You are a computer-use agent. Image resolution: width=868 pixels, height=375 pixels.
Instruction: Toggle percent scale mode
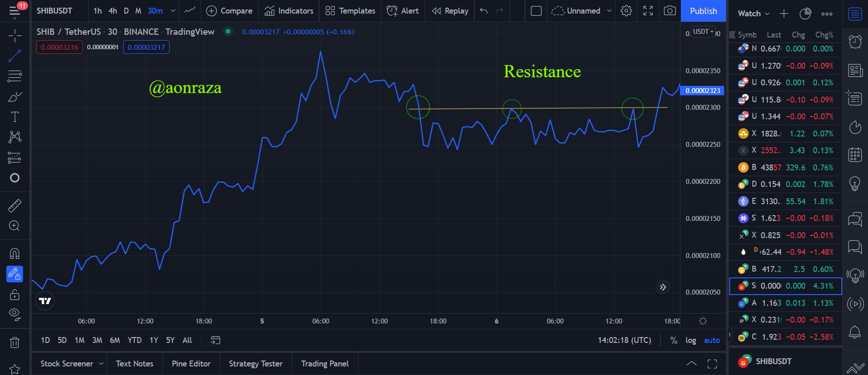[674, 340]
